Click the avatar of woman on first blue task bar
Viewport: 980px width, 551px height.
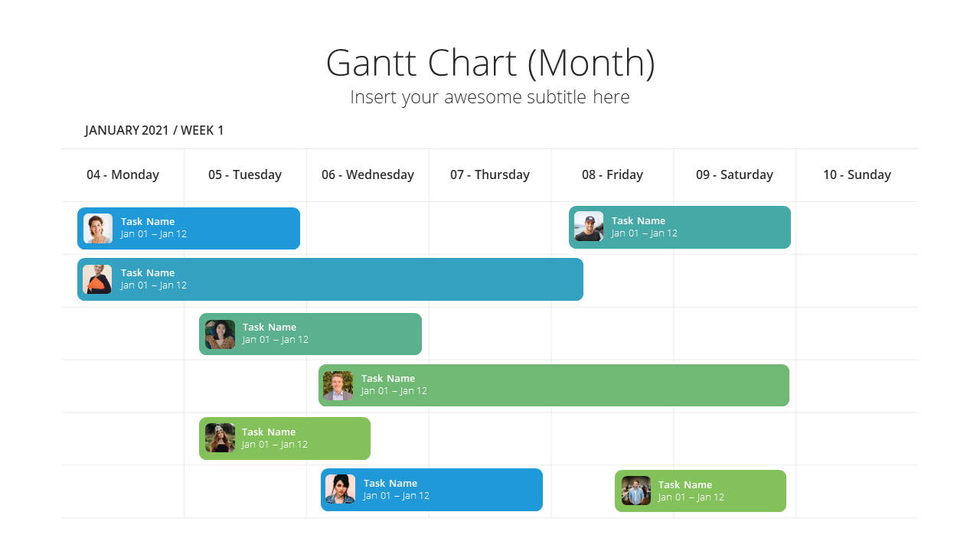98,228
